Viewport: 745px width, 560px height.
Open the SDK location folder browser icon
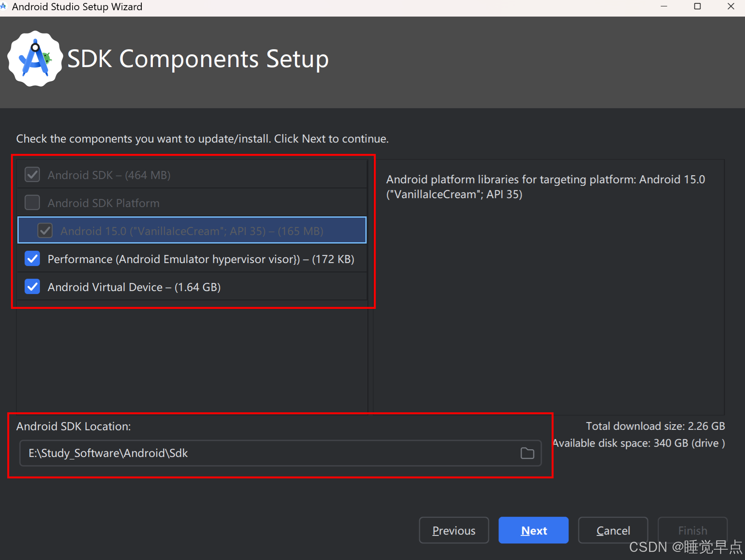[x=527, y=453]
